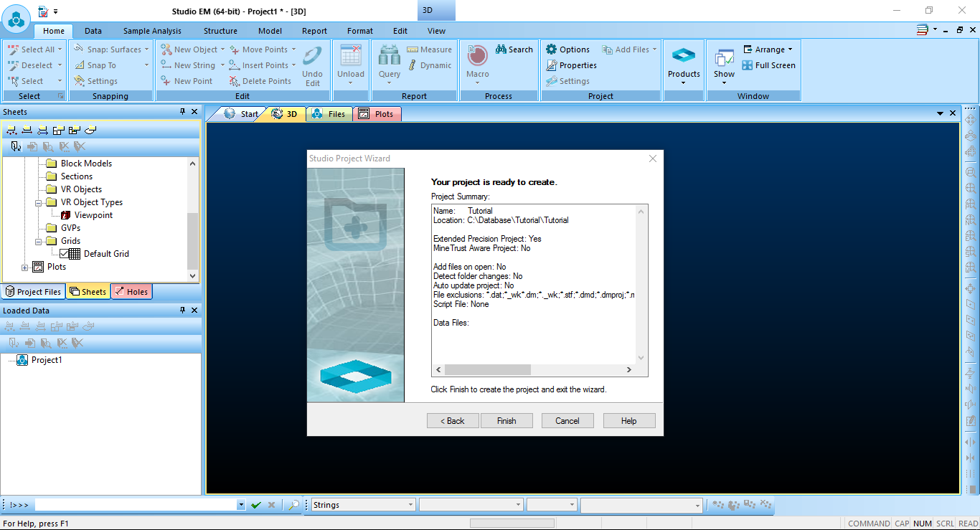Click the New Point tool
This screenshot has width=980, height=530.
(x=187, y=81)
